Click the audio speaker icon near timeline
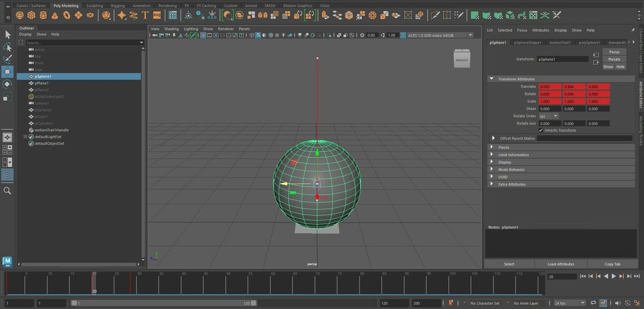Image resolution: width=644 pixels, height=309 pixels. tap(617, 303)
